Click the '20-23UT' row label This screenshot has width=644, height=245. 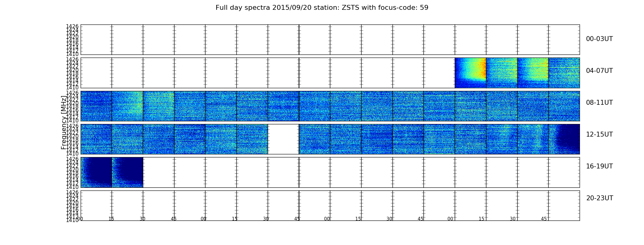tap(600, 198)
